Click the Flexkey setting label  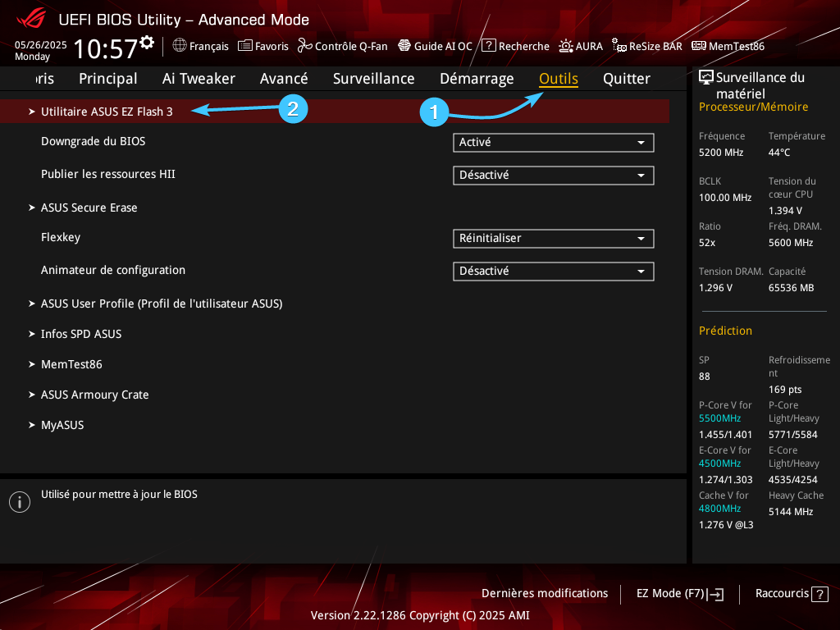[x=61, y=237]
